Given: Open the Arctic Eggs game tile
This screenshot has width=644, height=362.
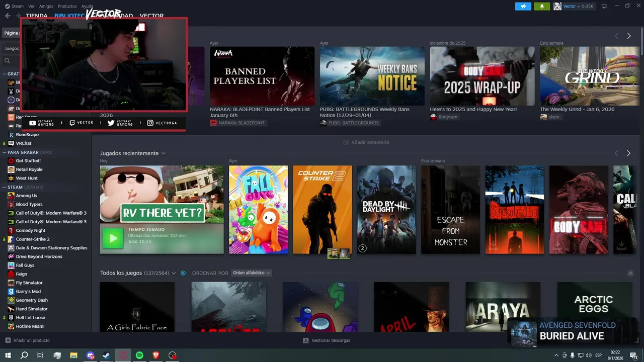Looking at the screenshot, I should coord(595,307).
